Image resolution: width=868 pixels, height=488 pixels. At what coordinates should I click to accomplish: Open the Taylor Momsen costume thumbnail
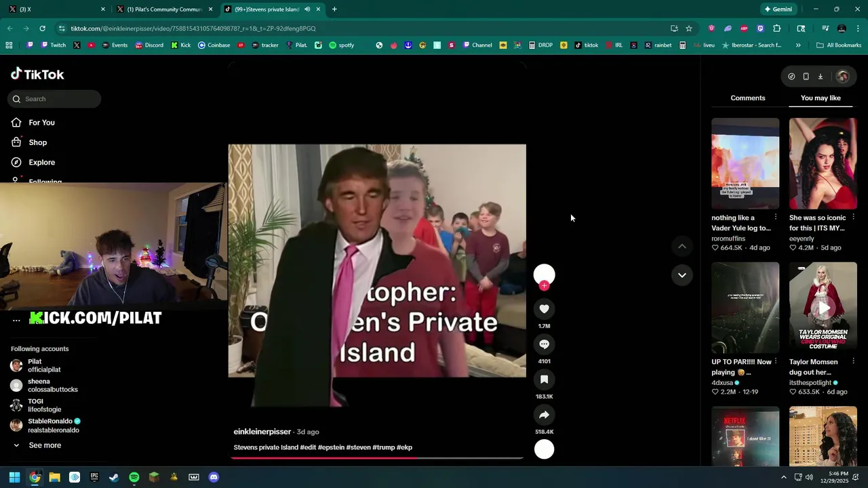coord(823,308)
